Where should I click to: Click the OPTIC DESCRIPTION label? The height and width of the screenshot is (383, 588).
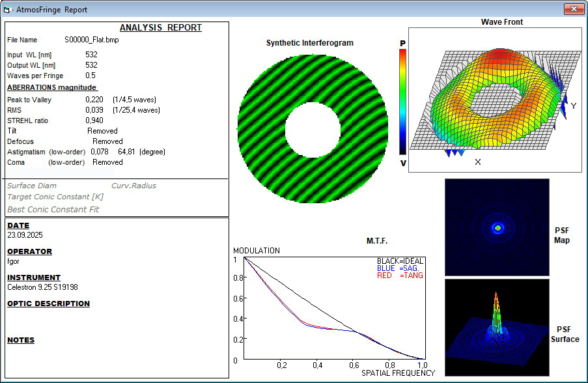point(48,304)
